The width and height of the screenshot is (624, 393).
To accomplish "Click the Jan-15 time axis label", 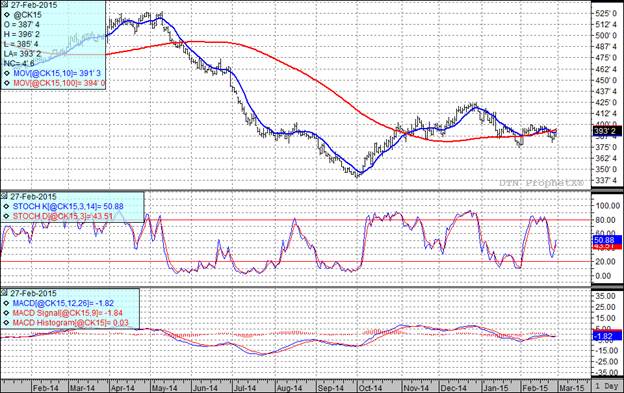I will (x=495, y=387).
